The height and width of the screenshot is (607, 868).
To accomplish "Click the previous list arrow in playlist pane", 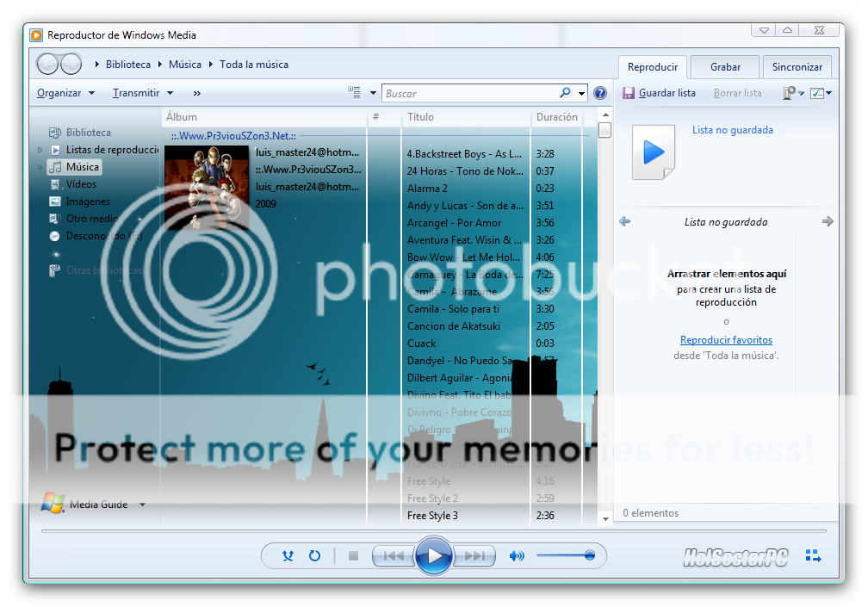I will point(625,221).
